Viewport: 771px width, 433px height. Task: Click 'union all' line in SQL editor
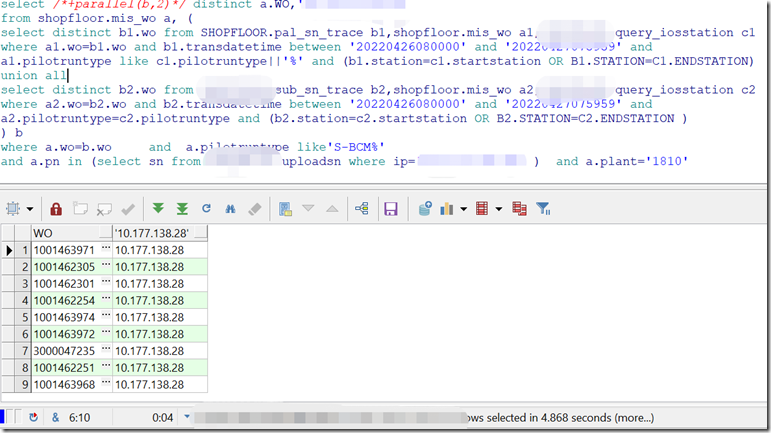tap(33, 75)
